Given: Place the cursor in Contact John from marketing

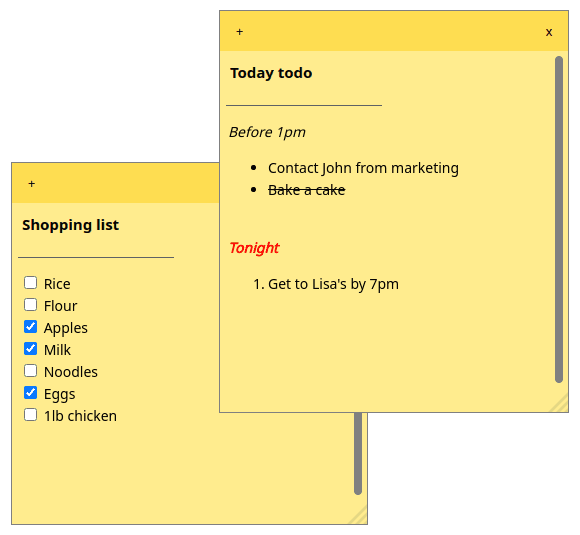Looking at the screenshot, I should click(x=363, y=168).
